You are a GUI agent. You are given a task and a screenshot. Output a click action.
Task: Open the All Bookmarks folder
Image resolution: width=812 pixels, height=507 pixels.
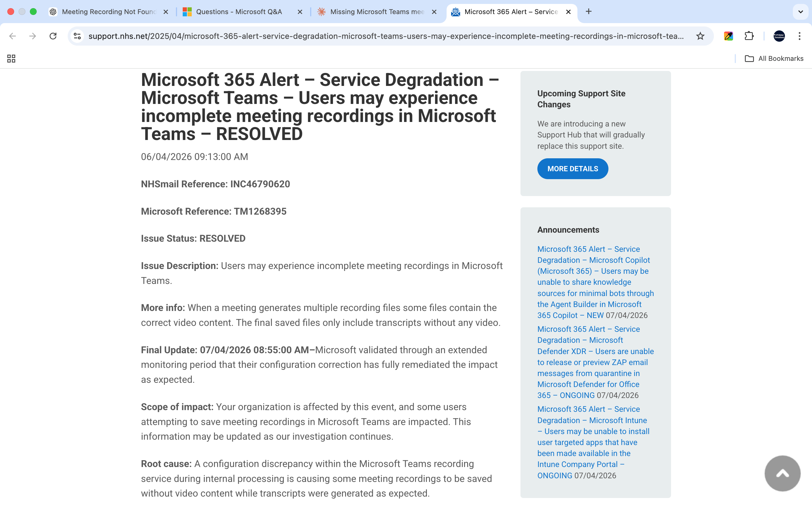tap(774, 59)
